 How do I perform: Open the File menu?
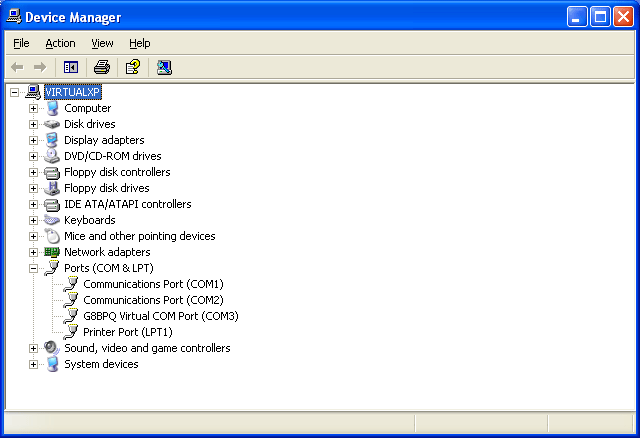pyautogui.click(x=21, y=43)
